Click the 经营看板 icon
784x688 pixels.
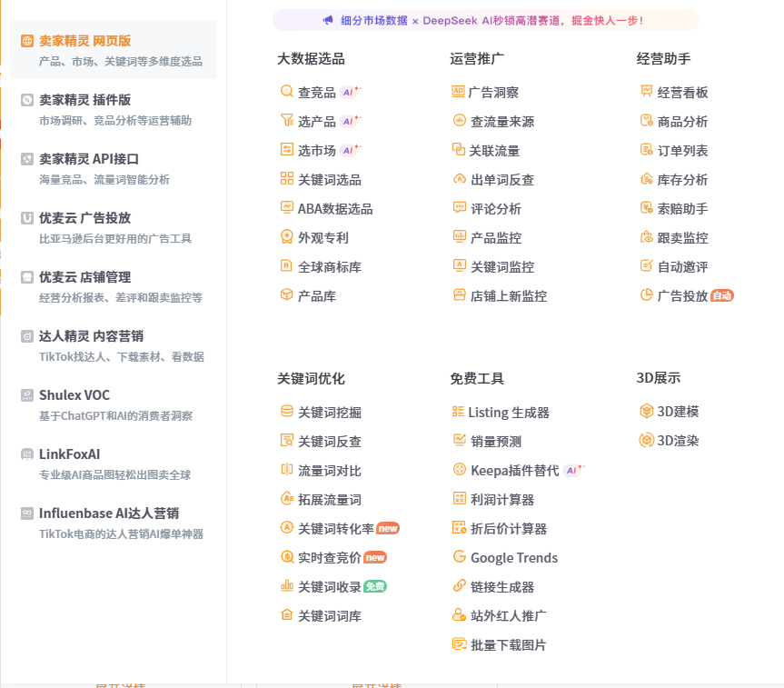(x=647, y=92)
